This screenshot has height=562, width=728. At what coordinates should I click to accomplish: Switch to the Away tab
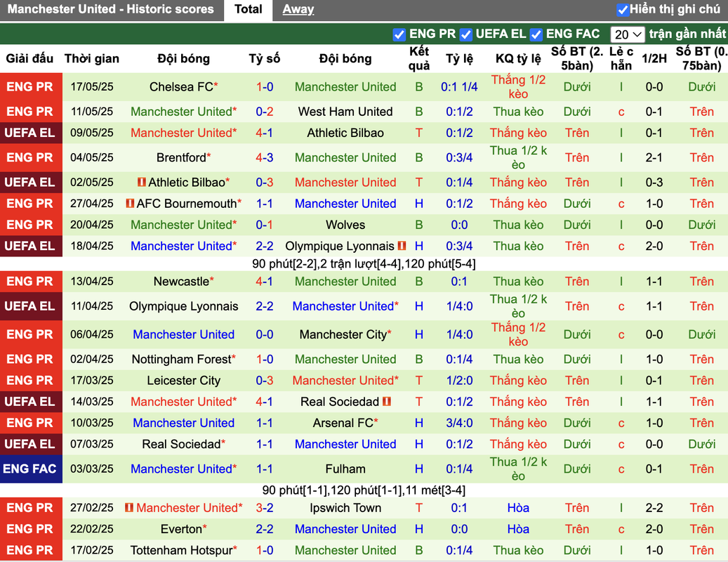click(x=298, y=9)
